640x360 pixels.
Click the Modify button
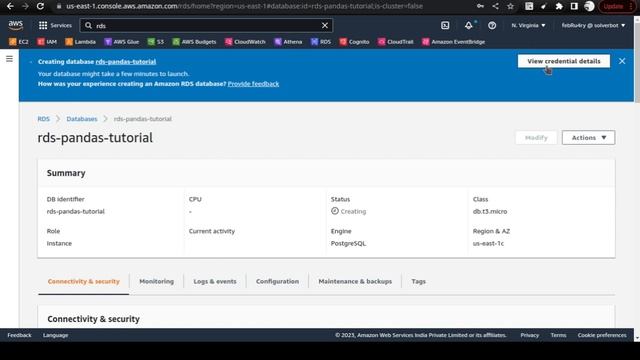point(536,138)
